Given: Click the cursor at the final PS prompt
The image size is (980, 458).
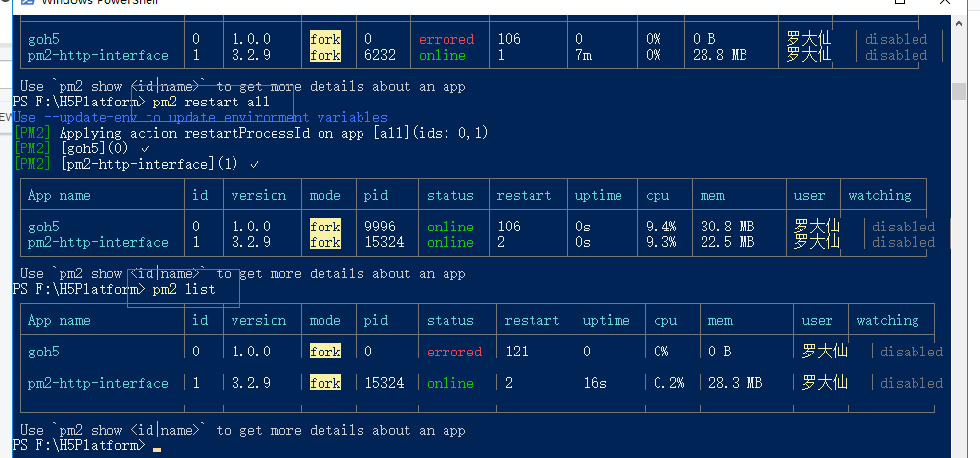Looking at the screenshot, I should [157, 448].
